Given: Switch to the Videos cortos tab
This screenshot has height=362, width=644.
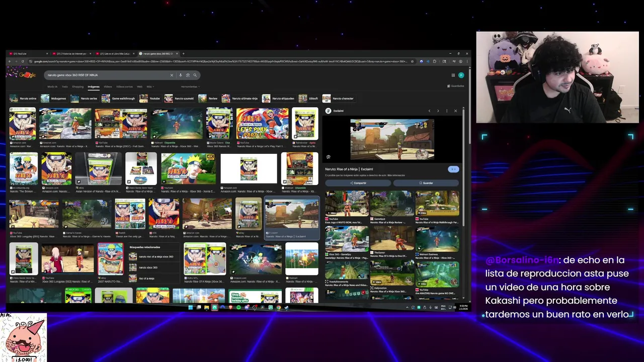Looking at the screenshot, I should [124, 86].
